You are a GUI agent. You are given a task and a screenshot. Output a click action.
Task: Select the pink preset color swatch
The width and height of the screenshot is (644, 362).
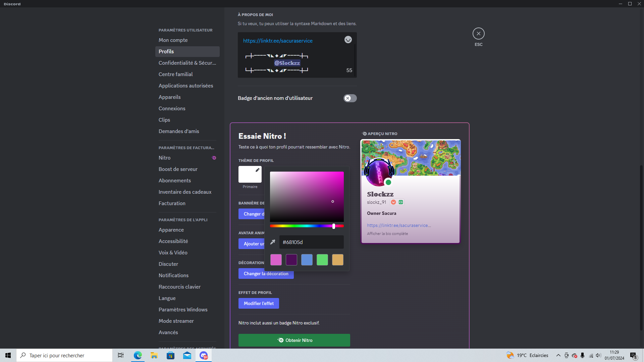[x=276, y=260]
